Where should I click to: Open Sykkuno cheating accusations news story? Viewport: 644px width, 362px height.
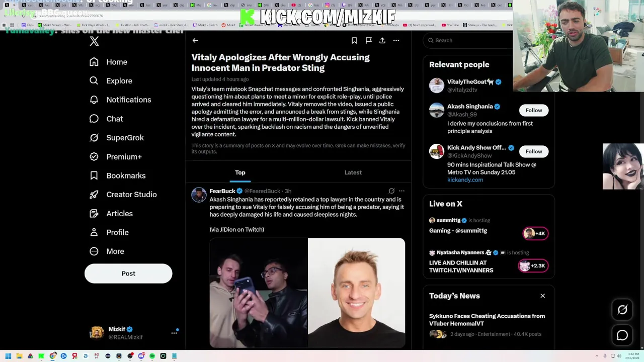point(487,320)
